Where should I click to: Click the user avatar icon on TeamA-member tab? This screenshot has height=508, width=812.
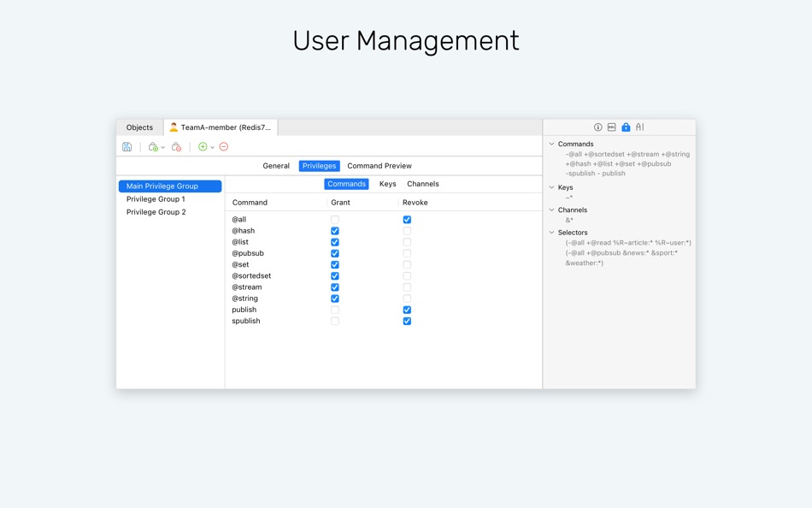pos(174,127)
